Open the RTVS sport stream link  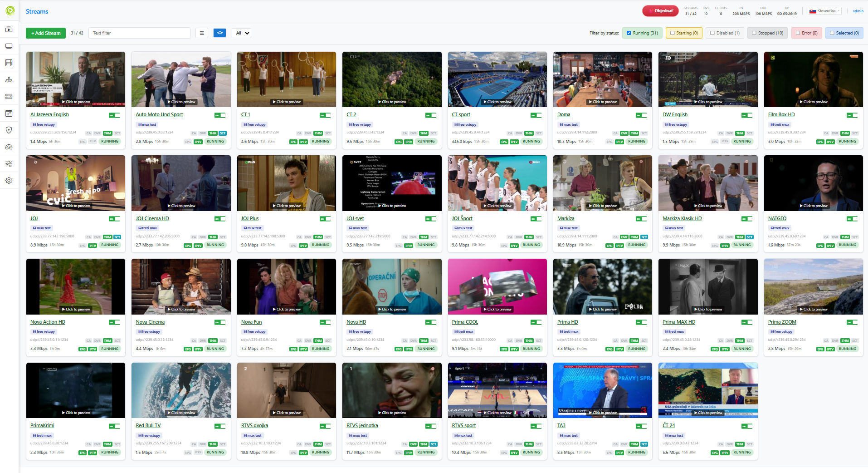[x=463, y=425]
